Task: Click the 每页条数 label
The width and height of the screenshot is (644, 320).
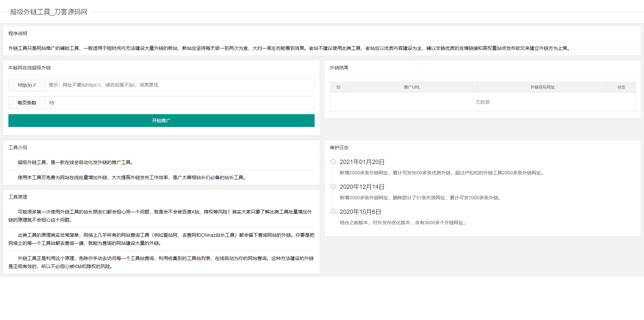Action: [26, 102]
